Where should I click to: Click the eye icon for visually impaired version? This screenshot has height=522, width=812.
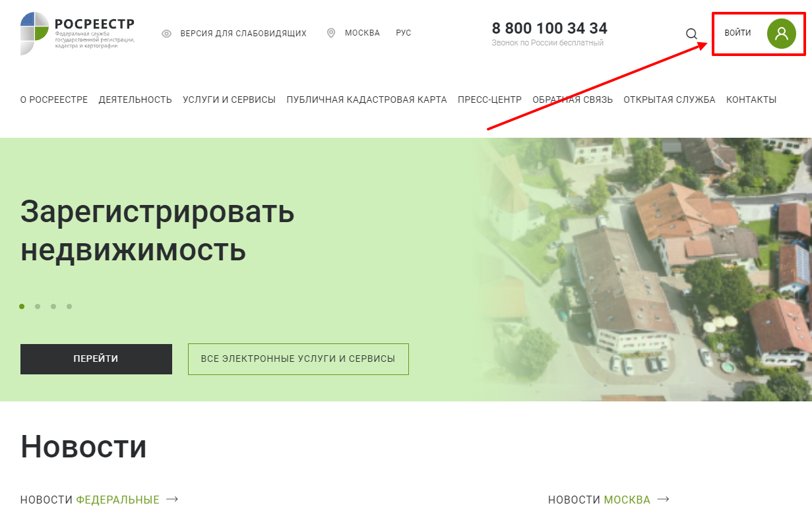coord(167,34)
